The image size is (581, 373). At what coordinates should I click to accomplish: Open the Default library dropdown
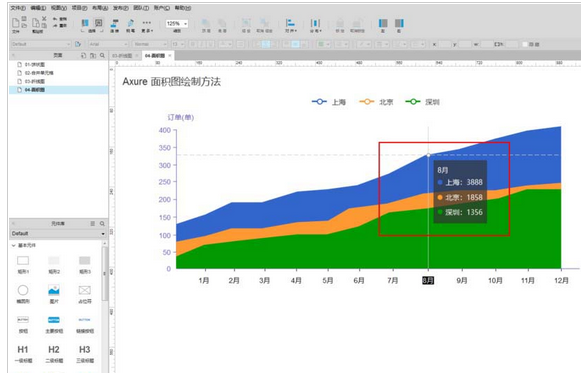[x=58, y=233]
